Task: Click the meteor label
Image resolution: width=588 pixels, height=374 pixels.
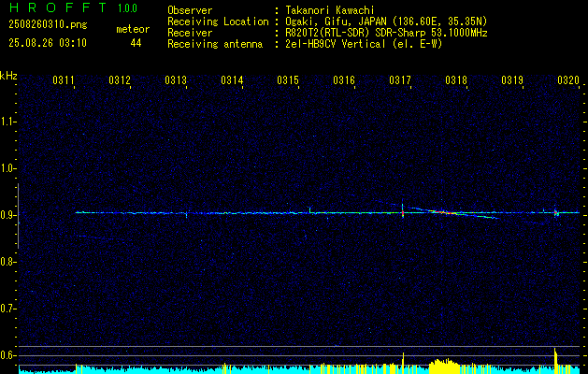Action: [133, 29]
